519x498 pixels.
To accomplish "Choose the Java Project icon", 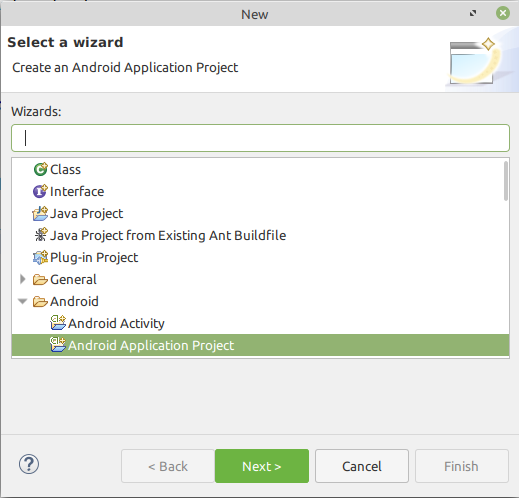I will pyautogui.click(x=40, y=213).
